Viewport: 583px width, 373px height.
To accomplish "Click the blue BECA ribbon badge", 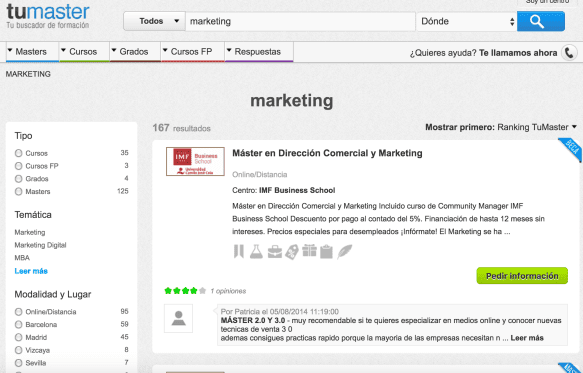I will click(571, 149).
